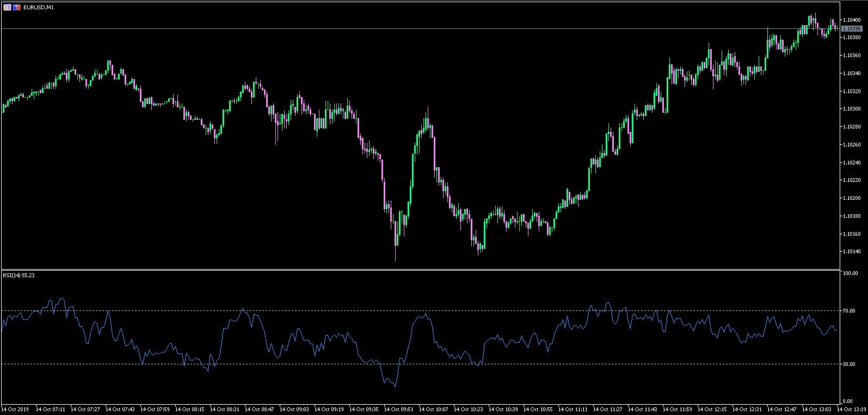This screenshot has height=415, width=868.
Task: Click the 14 Oct 07:43 time label
Action: point(120,409)
